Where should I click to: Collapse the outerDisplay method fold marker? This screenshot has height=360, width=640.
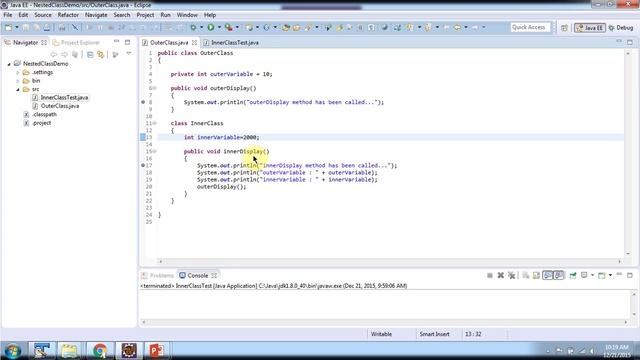point(154,88)
